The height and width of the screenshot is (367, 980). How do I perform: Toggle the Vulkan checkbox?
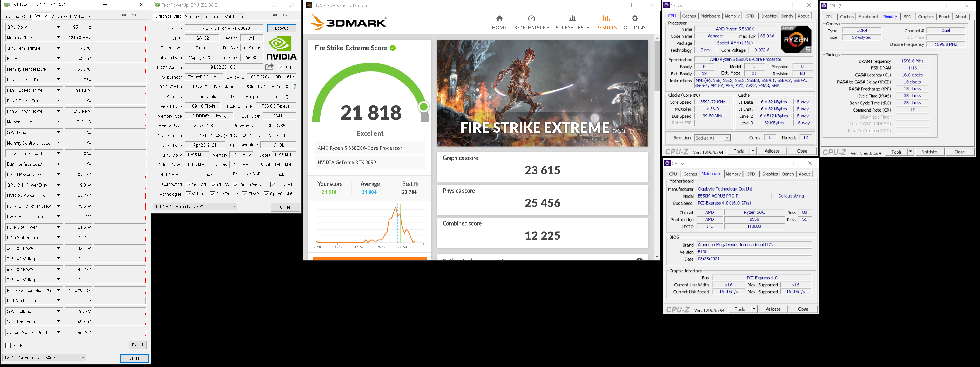click(x=188, y=194)
